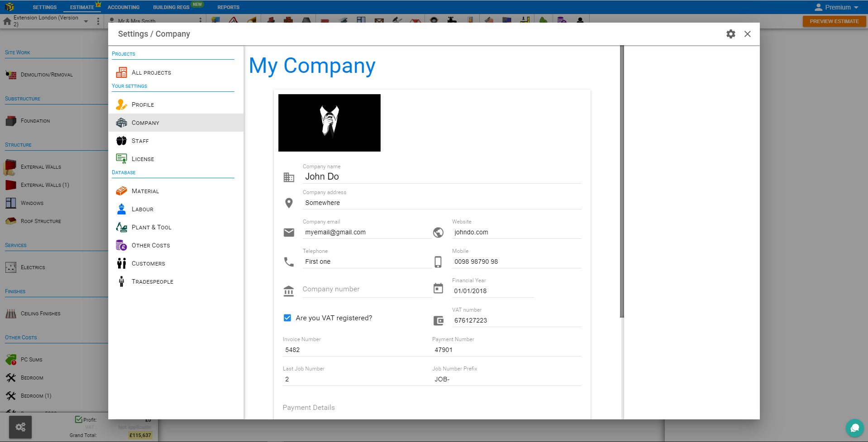Expand the Premium account dropdown
This screenshot has height=442, width=868.
pyautogui.click(x=836, y=7)
